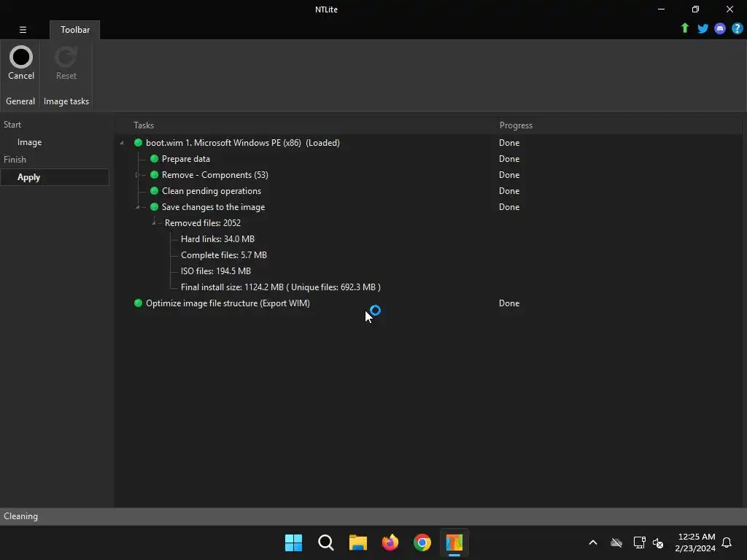Open the hamburger menu icon
The image size is (747, 560).
pos(23,29)
